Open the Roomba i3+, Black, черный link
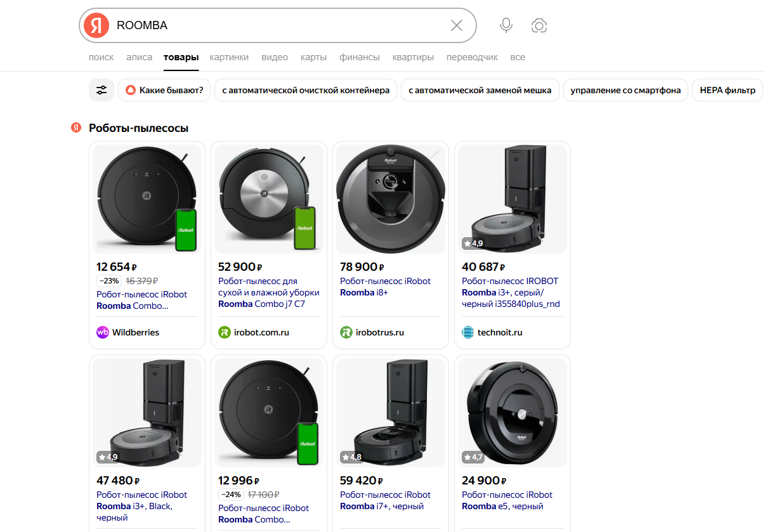 click(x=141, y=506)
